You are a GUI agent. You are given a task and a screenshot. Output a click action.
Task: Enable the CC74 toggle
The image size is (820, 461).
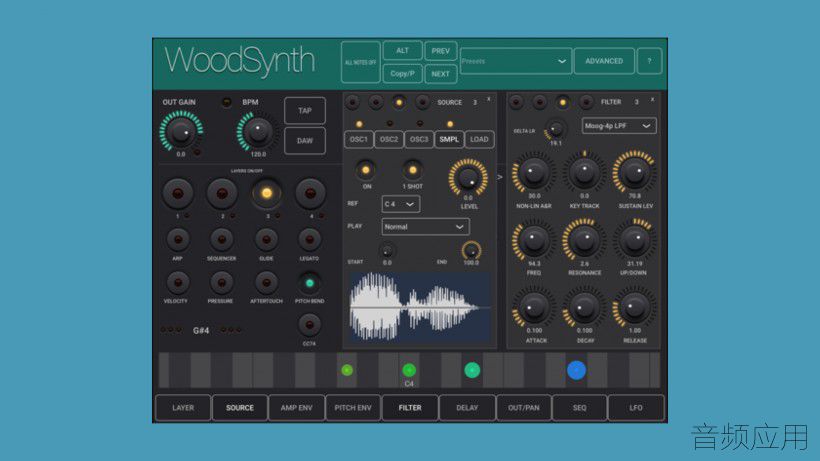pyautogui.click(x=310, y=326)
